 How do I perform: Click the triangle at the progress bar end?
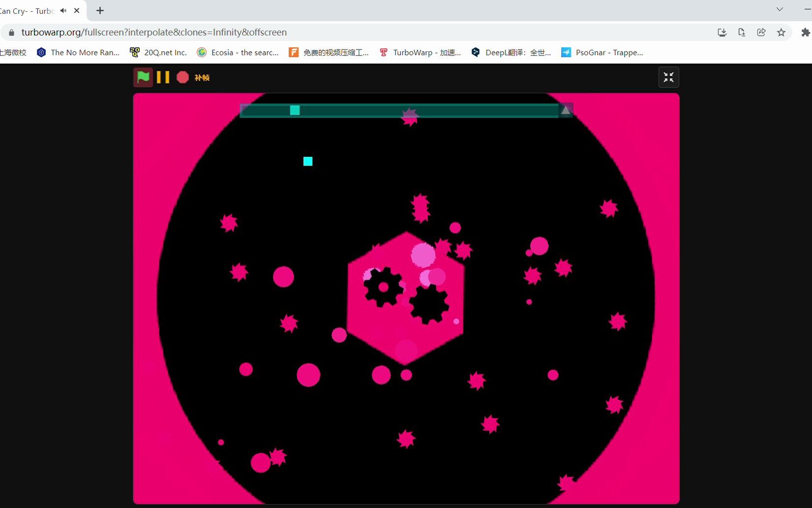(566, 110)
